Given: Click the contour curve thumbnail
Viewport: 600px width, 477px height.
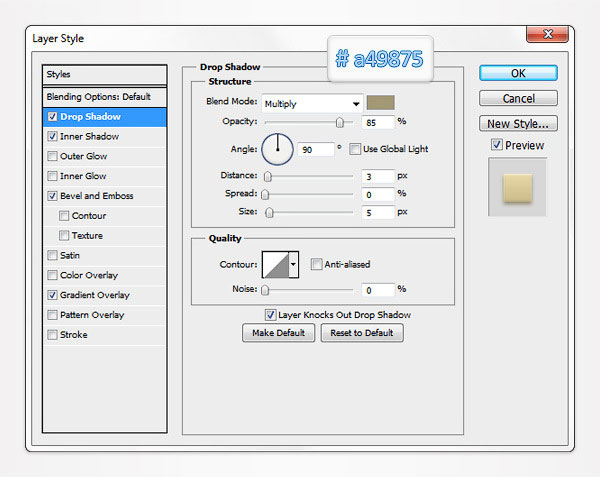Looking at the screenshot, I should pyautogui.click(x=276, y=264).
